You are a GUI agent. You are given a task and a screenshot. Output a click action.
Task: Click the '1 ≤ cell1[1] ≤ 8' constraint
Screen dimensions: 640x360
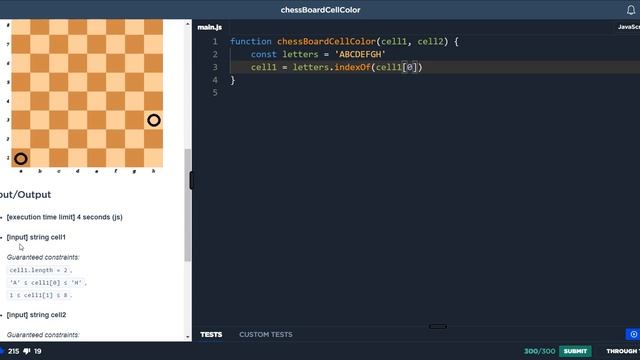(x=39, y=295)
